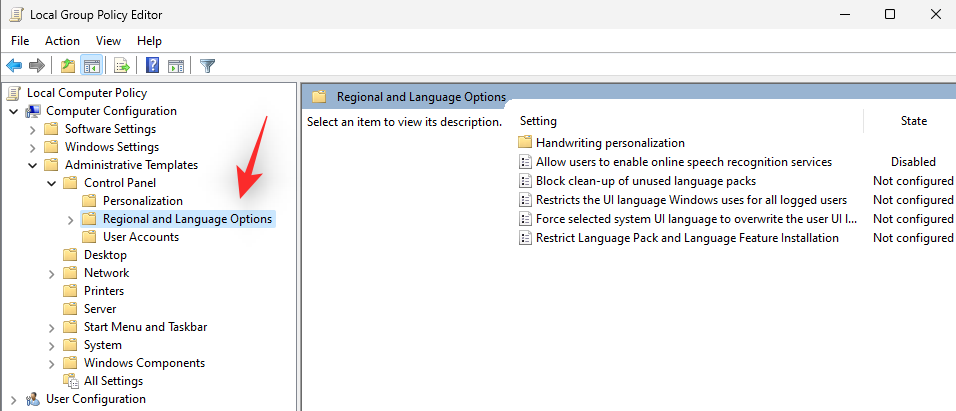
Task: Open the Action menu
Action: click(x=62, y=41)
